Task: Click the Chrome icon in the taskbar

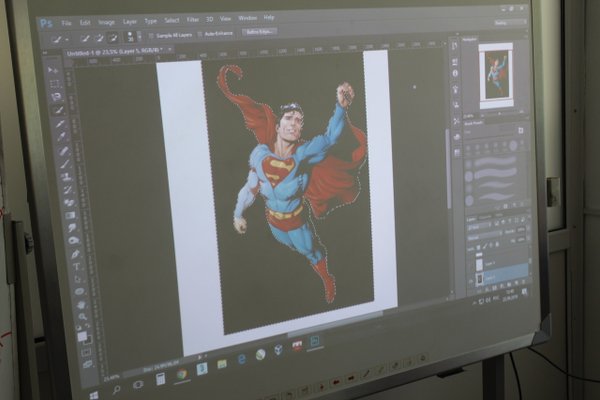Action: (x=182, y=374)
